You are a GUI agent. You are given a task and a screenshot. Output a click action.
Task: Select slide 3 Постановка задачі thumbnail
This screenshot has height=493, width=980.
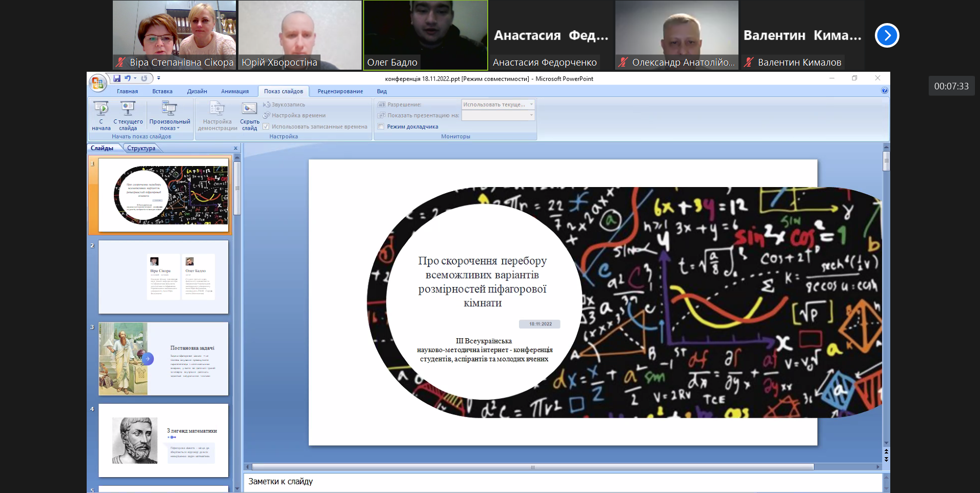coord(164,359)
